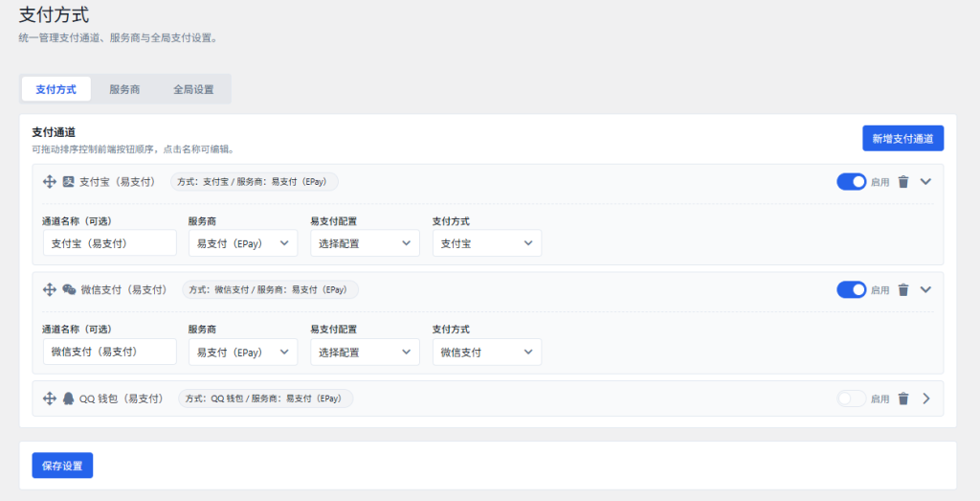Click the drag handle for 支付宝 channel
This screenshot has height=501, width=980.
click(50, 181)
